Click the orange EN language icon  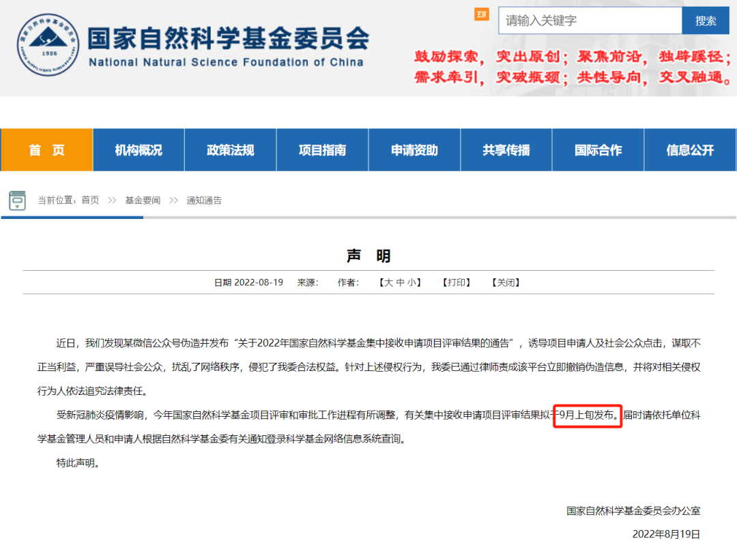(x=482, y=14)
